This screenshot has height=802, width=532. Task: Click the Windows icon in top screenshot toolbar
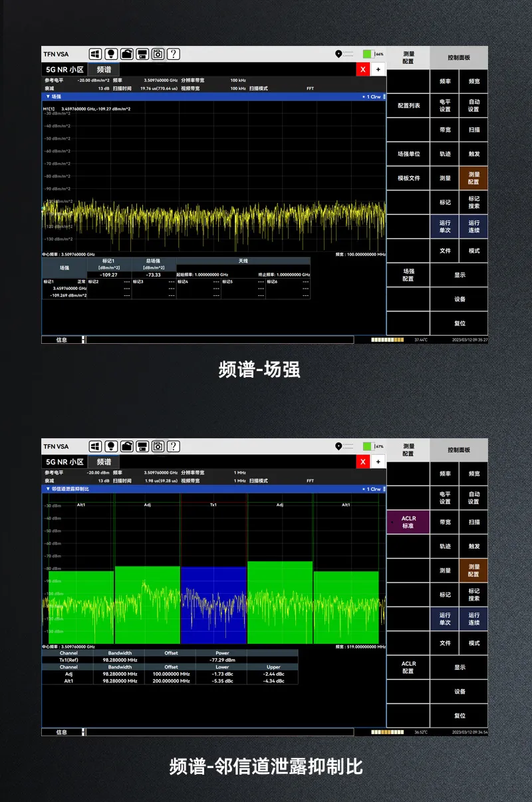tap(95, 54)
